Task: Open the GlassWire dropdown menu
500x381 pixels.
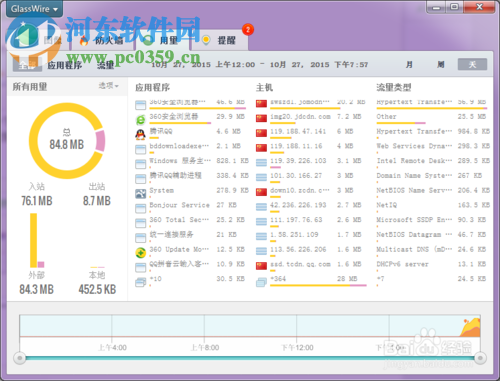Action: 34,9
